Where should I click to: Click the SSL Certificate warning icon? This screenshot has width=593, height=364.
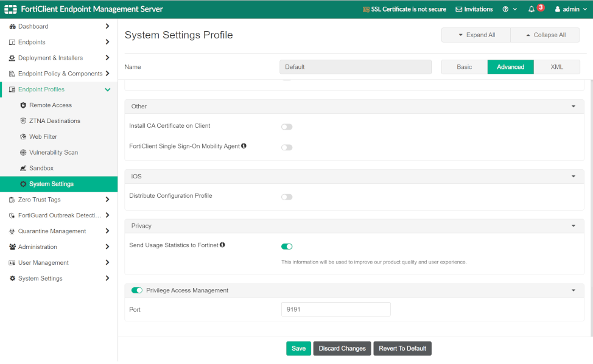(366, 9)
